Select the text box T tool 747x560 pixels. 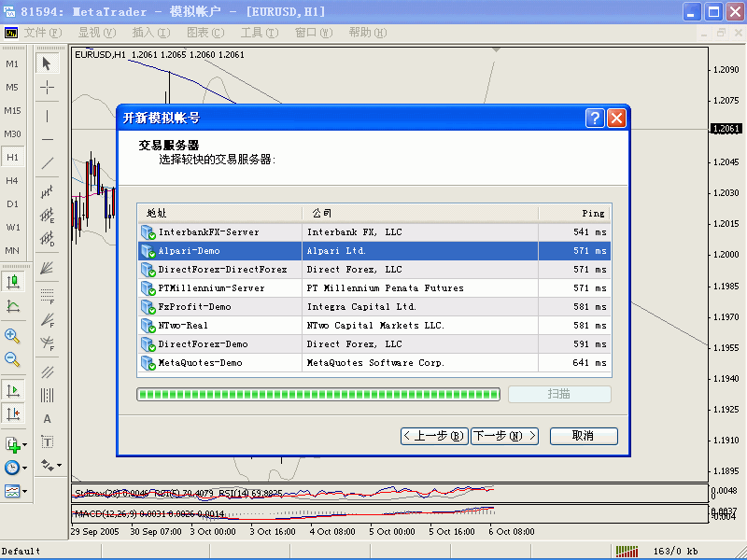[x=48, y=441]
